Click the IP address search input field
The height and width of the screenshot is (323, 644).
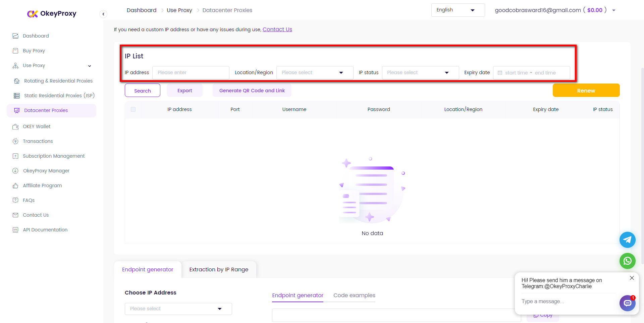191,72
